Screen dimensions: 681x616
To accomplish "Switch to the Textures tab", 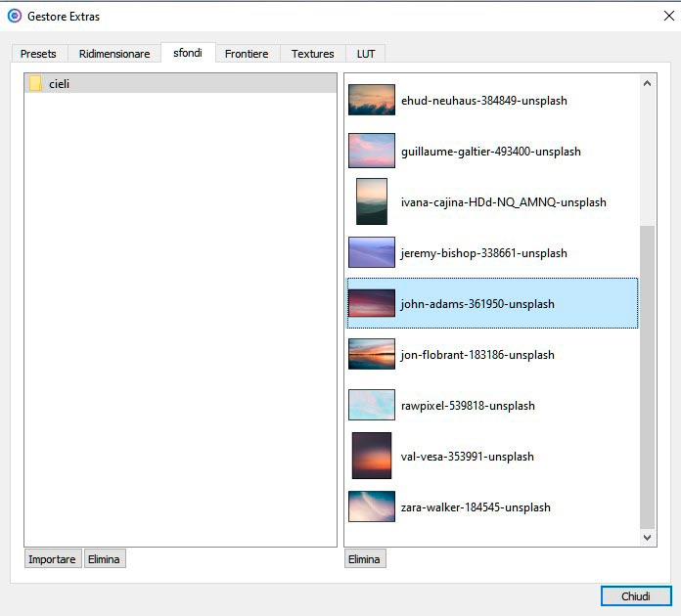I will coord(313,54).
